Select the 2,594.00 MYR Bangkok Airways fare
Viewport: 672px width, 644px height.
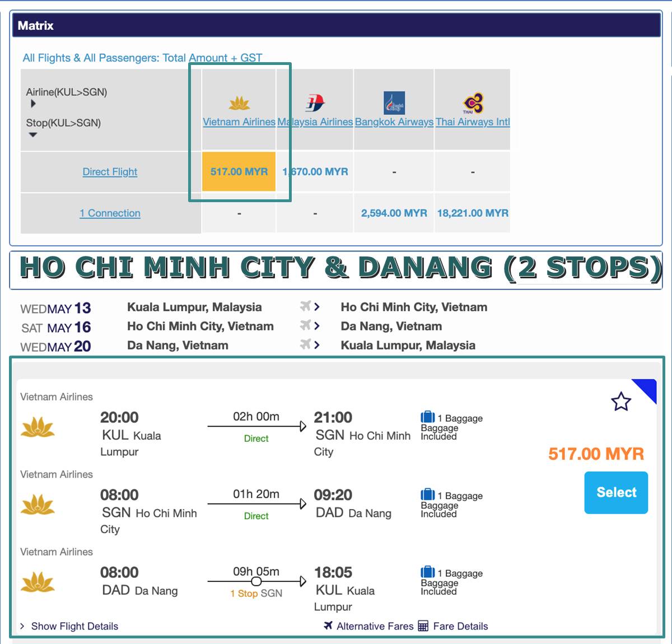coord(394,213)
